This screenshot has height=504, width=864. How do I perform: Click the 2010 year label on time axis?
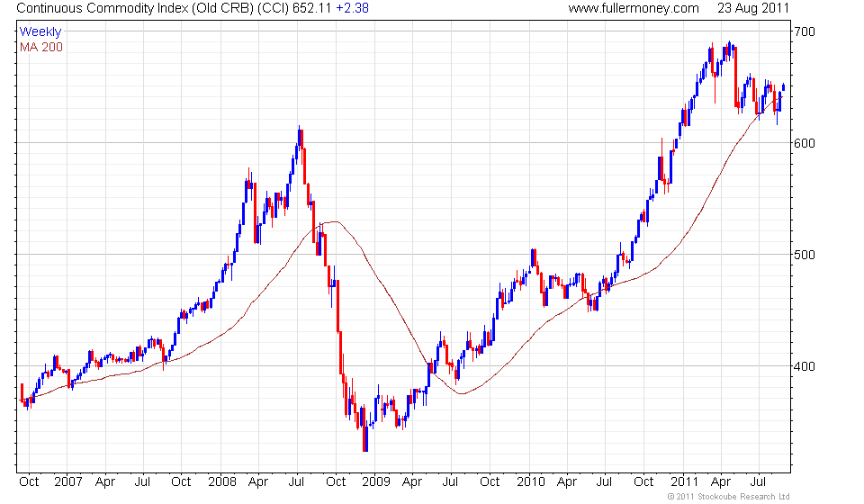coord(530,482)
